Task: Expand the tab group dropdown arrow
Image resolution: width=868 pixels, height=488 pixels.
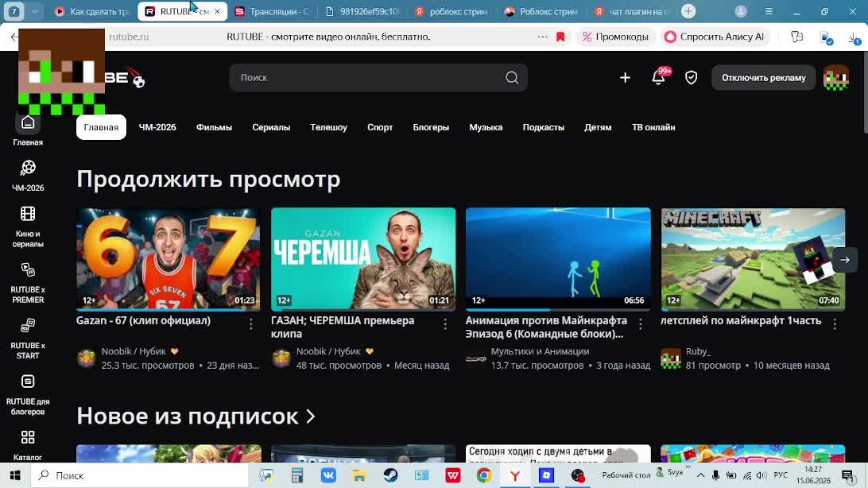Action: pos(34,11)
